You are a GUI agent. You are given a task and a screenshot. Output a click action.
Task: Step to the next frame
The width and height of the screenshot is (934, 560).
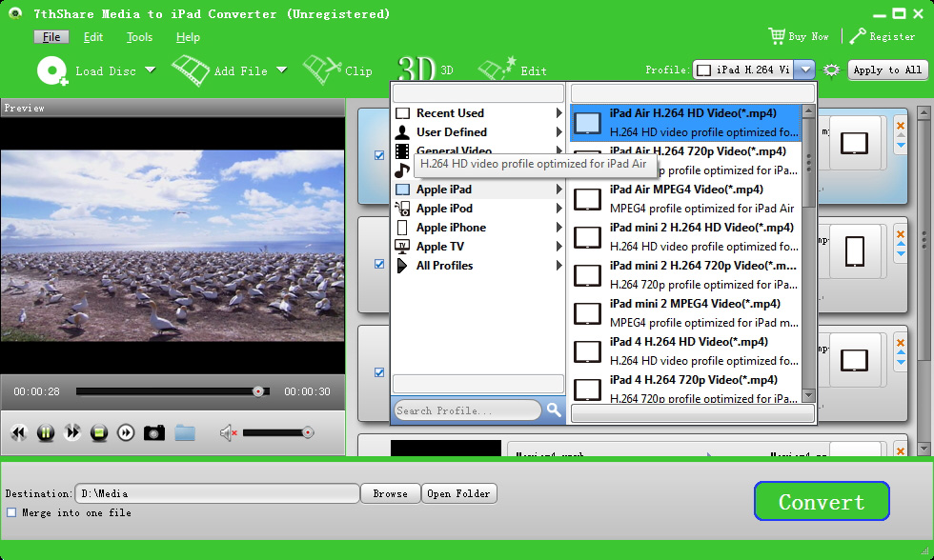point(126,432)
